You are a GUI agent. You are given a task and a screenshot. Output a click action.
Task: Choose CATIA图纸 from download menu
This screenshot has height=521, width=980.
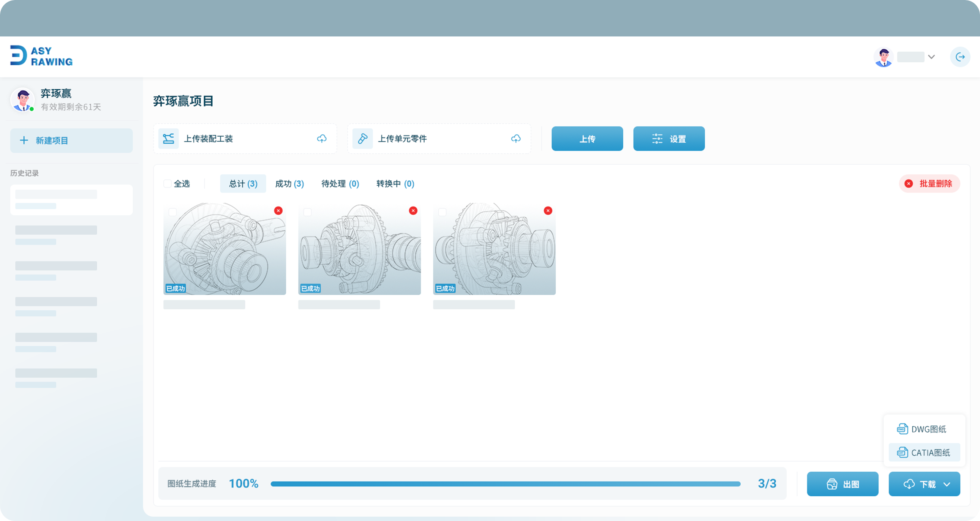(924, 452)
